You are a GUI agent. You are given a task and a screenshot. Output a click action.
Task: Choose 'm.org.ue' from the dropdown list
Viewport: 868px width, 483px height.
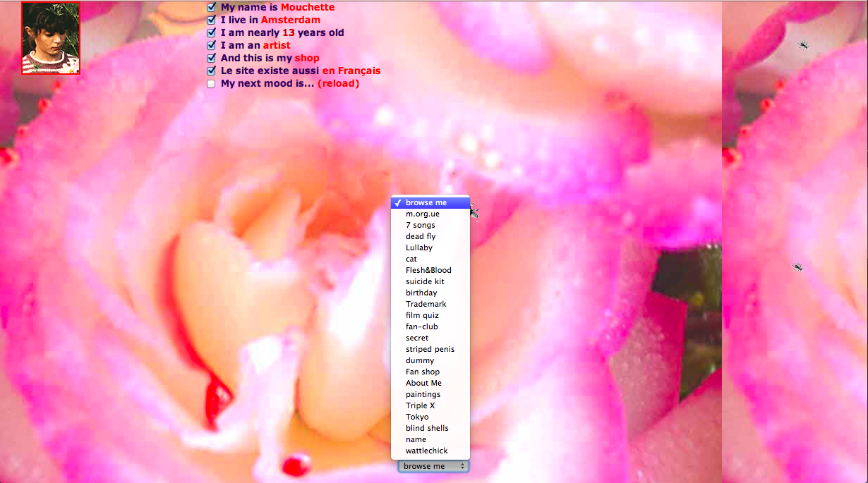pos(422,214)
